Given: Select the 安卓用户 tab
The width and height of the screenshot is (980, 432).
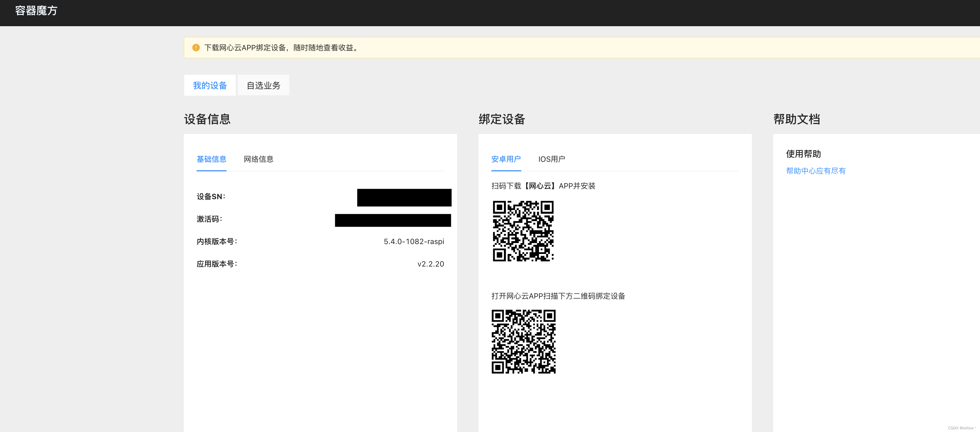Looking at the screenshot, I should tap(506, 159).
